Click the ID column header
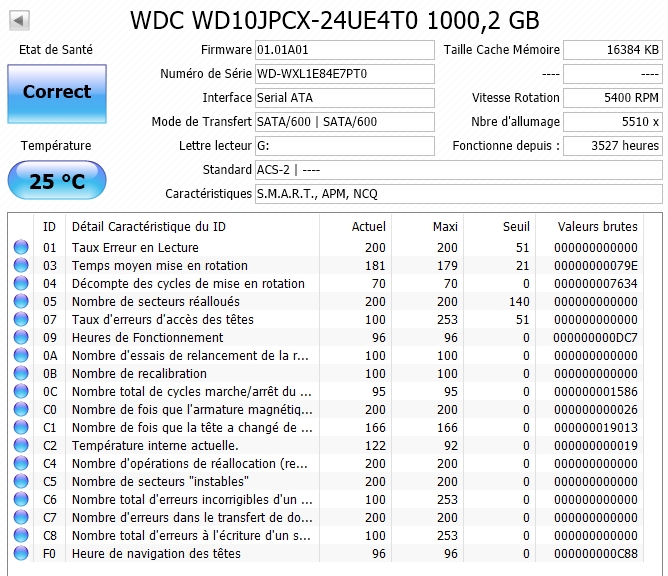 [x=49, y=227]
